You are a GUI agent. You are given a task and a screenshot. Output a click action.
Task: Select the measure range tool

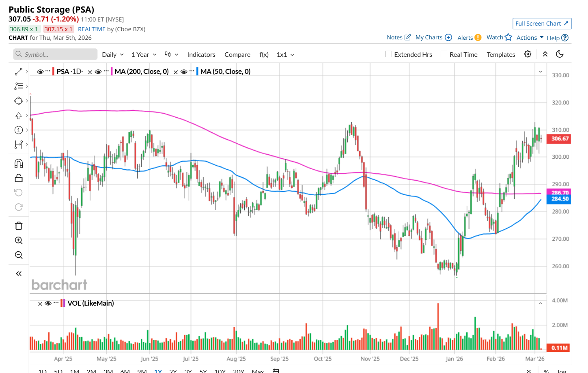click(19, 144)
